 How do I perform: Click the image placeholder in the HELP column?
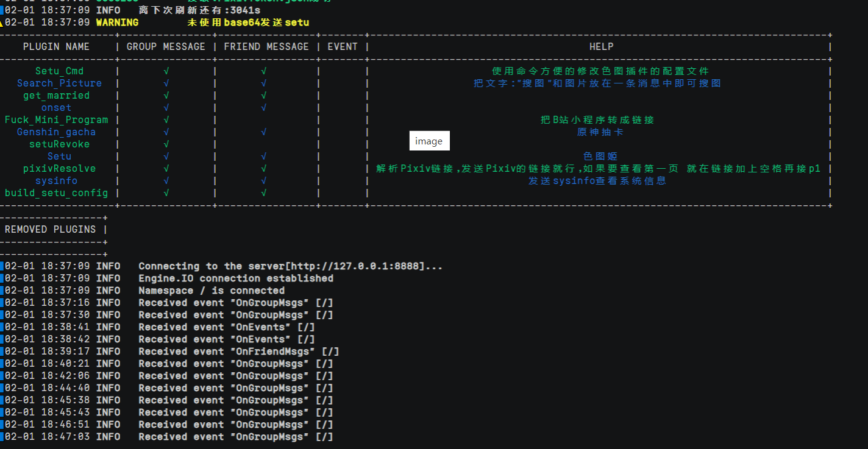click(429, 140)
